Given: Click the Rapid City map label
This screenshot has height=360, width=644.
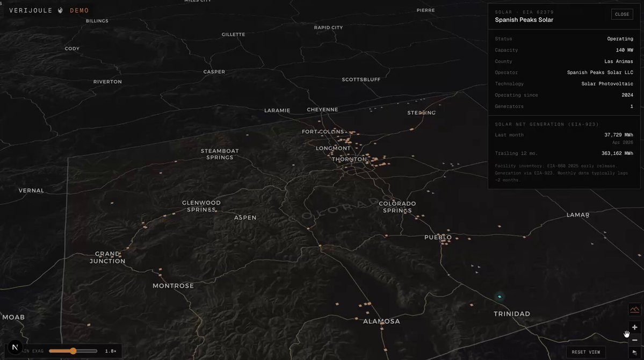Looking at the screenshot, I should 328,27.
